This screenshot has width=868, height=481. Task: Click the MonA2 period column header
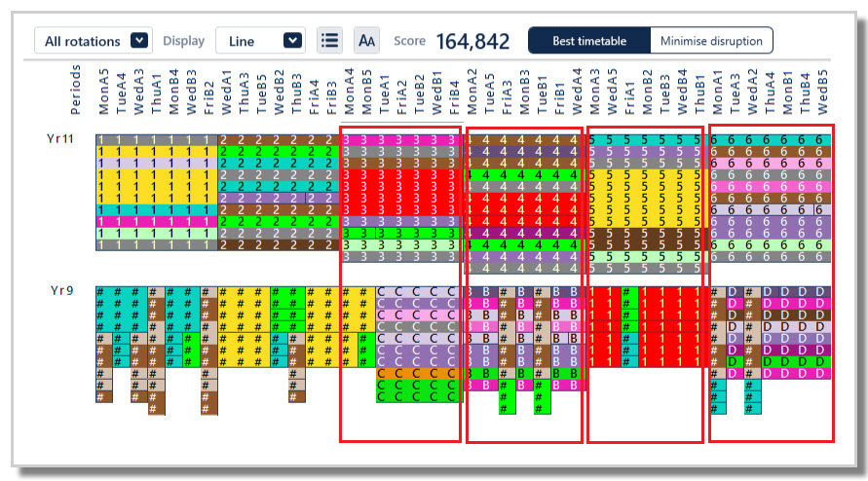click(472, 92)
